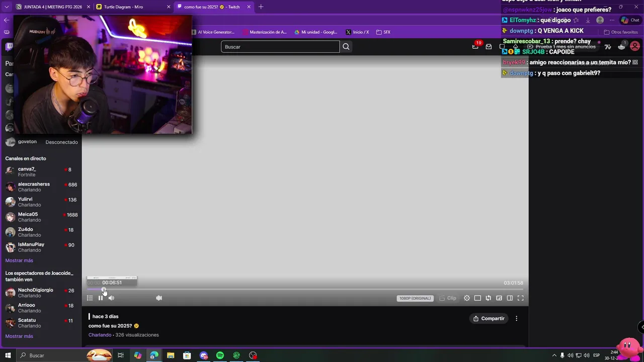Open the Windows Start menu
The height and width of the screenshot is (362, 644).
tap(8, 355)
